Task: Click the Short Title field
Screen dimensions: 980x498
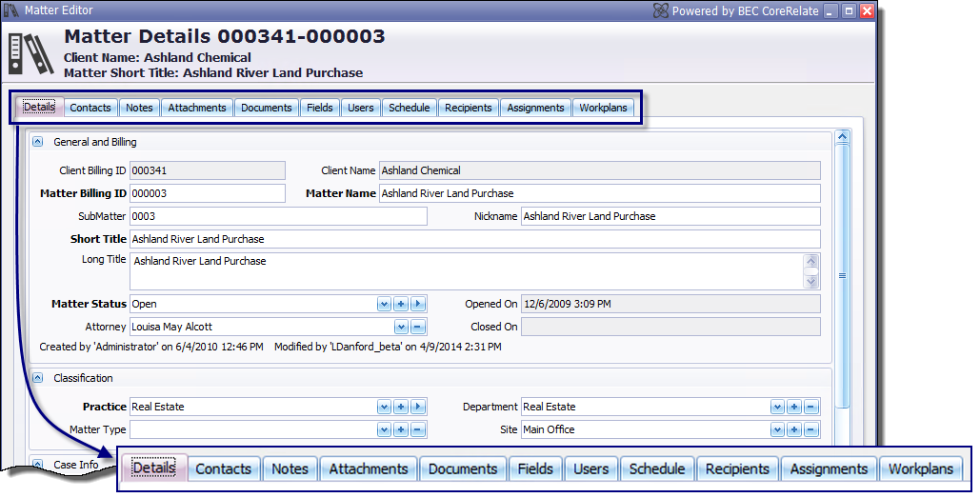Action: [475, 239]
